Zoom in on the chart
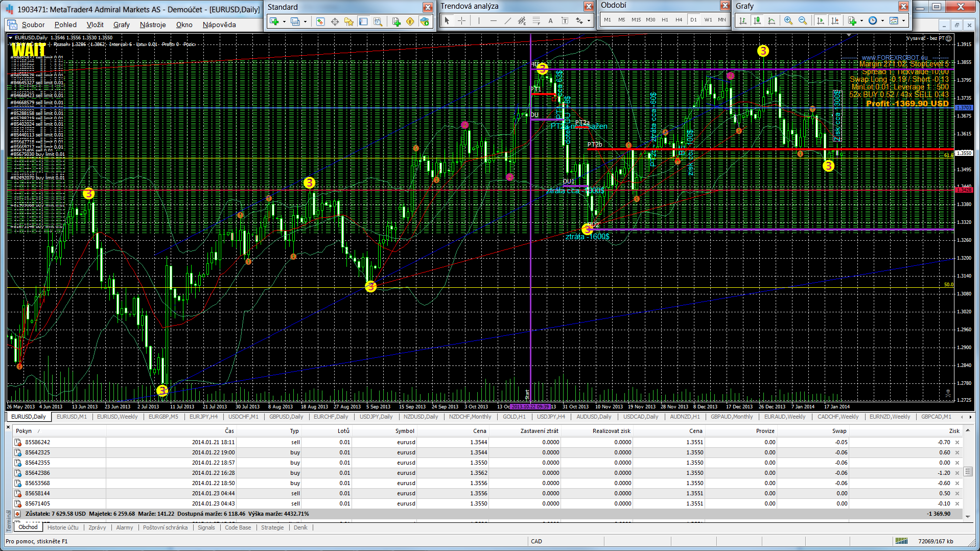 tap(788, 20)
